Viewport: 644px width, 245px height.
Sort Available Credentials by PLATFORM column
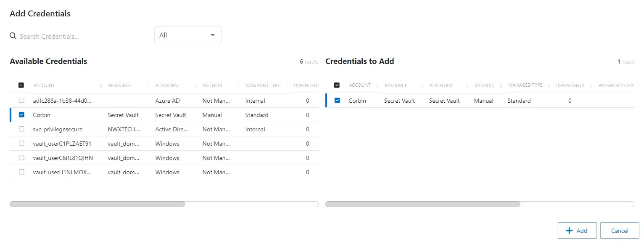(167, 85)
